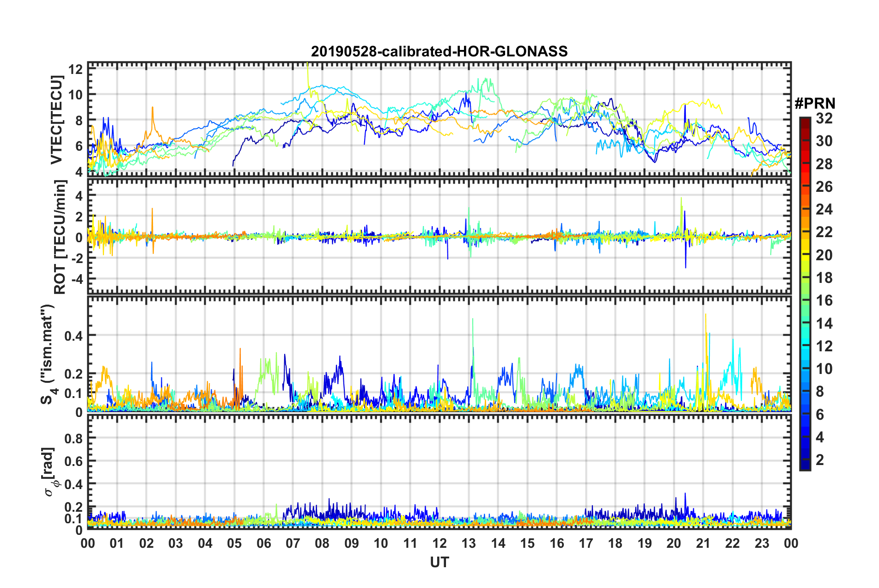This screenshot has width=879, height=588.
Task: Click the 12 tick on VTEC axis
Action: [x=75, y=69]
